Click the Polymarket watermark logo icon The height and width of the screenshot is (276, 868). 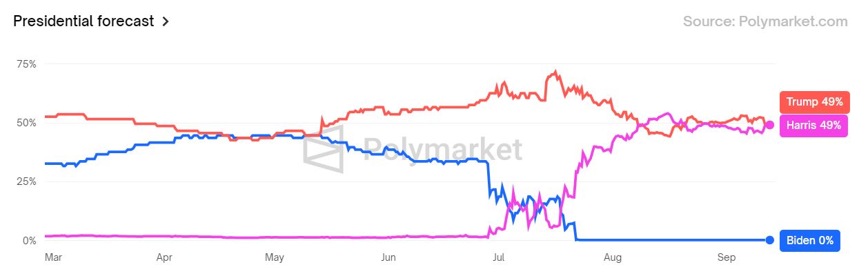tap(324, 147)
